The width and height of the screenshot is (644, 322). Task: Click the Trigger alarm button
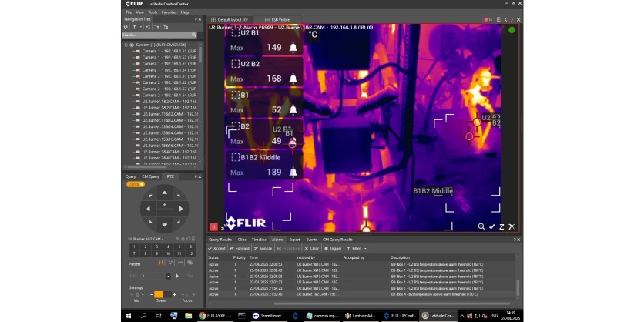click(x=333, y=249)
